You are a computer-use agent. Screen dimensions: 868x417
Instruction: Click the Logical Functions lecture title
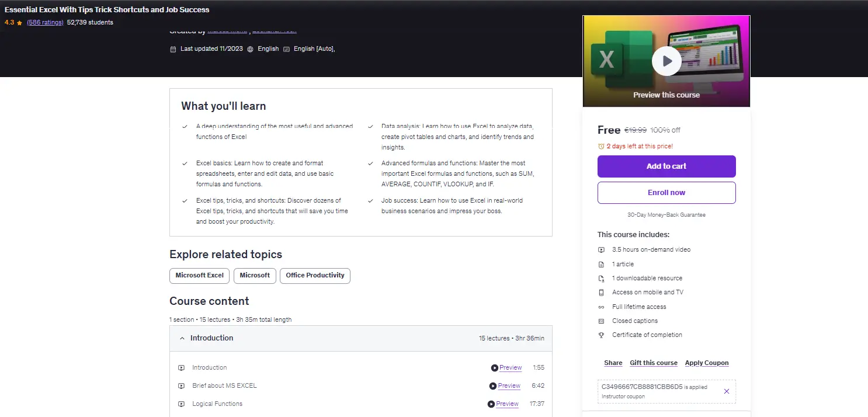coord(217,404)
